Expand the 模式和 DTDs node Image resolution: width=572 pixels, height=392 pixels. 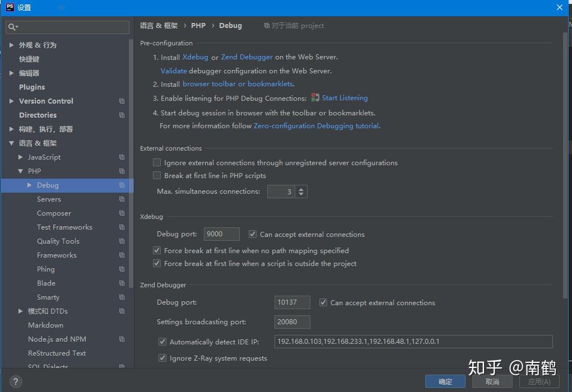[20, 311]
